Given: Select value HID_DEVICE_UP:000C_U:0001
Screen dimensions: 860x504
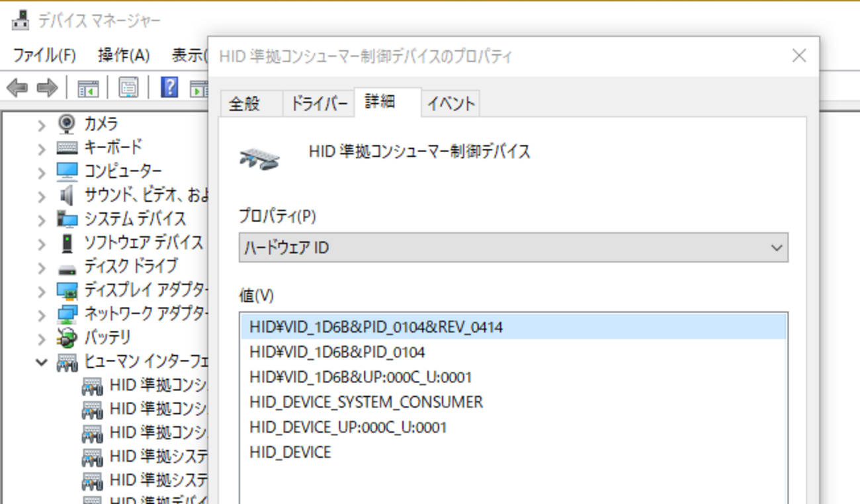Looking at the screenshot, I should (513, 427).
